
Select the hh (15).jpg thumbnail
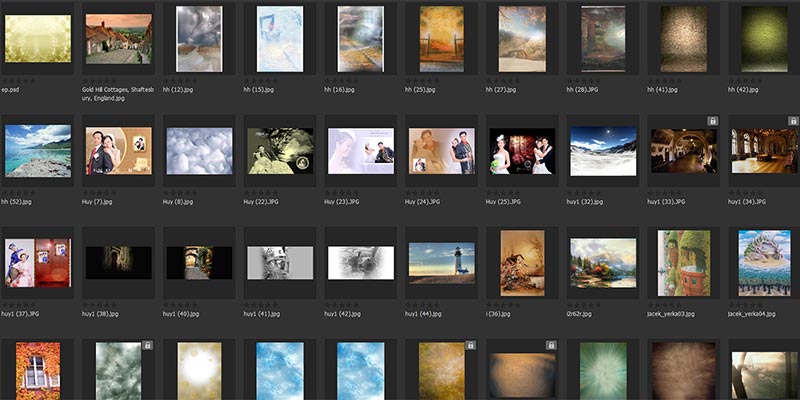pyautogui.click(x=280, y=39)
